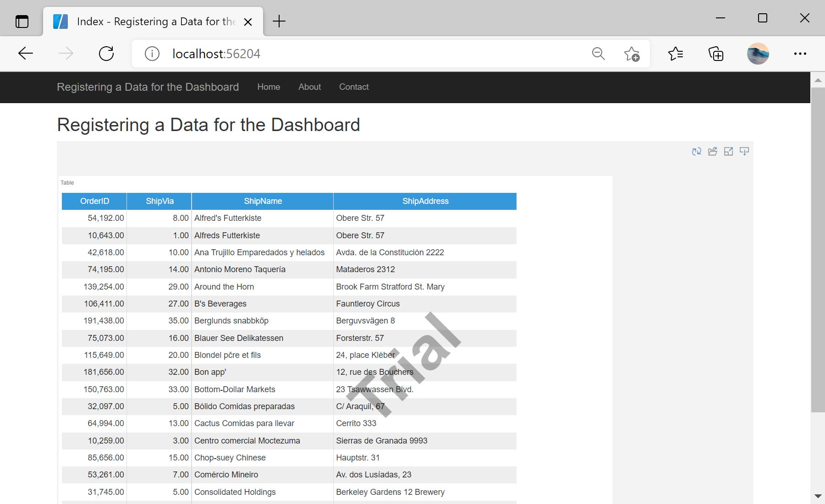The height and width of the screenshot is (504, 825).
Task: View site information in the address bar
Action: [x=152, y=54]
